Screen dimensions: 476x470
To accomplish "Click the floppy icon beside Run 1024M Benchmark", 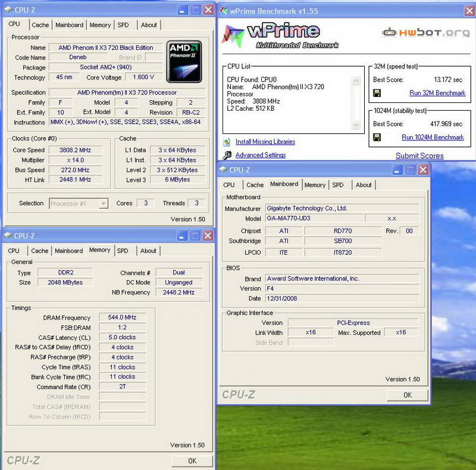I will point(377,137).
